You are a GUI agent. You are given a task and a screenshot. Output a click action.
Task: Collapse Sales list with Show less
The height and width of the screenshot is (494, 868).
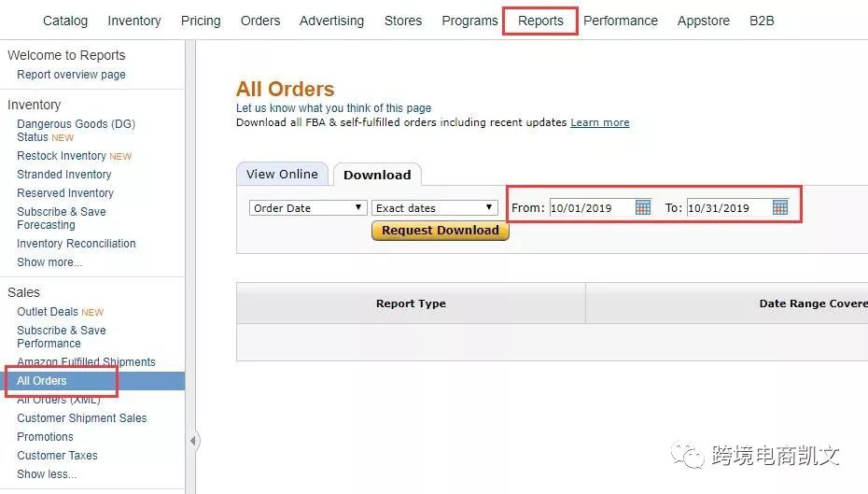pos(47,474)
